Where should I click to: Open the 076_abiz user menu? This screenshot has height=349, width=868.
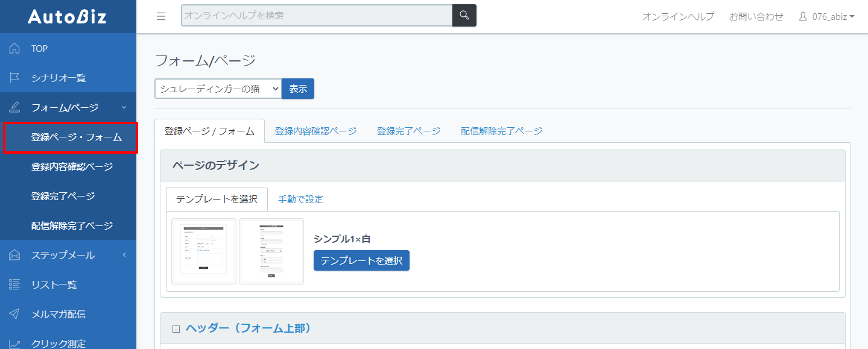click(x=827, y=16)
